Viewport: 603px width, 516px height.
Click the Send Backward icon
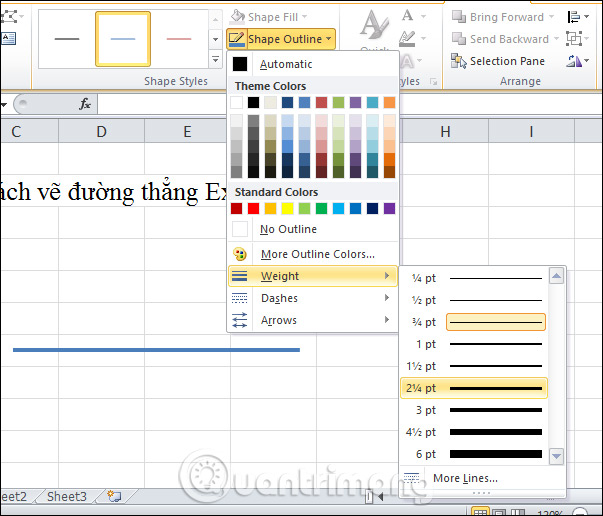458,39
